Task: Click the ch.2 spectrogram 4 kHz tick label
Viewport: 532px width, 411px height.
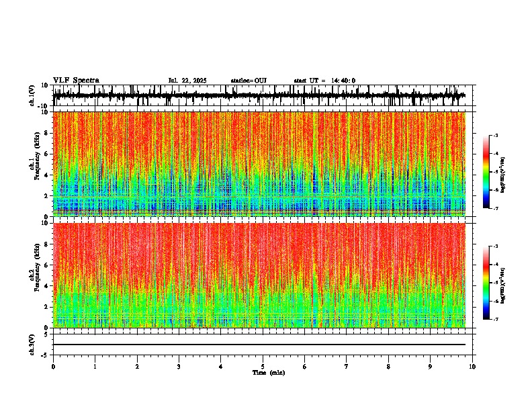Action: (x=46, y=286)
